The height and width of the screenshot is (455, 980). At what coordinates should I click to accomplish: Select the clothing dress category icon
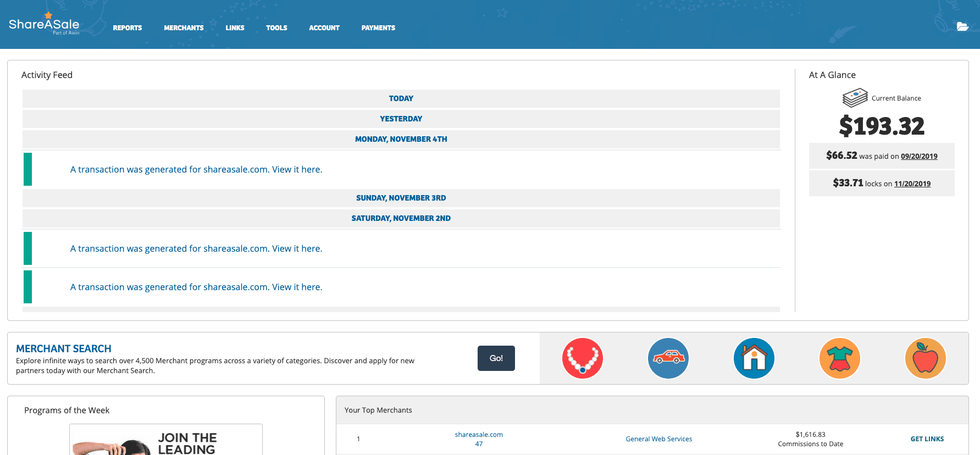[840, 358]
